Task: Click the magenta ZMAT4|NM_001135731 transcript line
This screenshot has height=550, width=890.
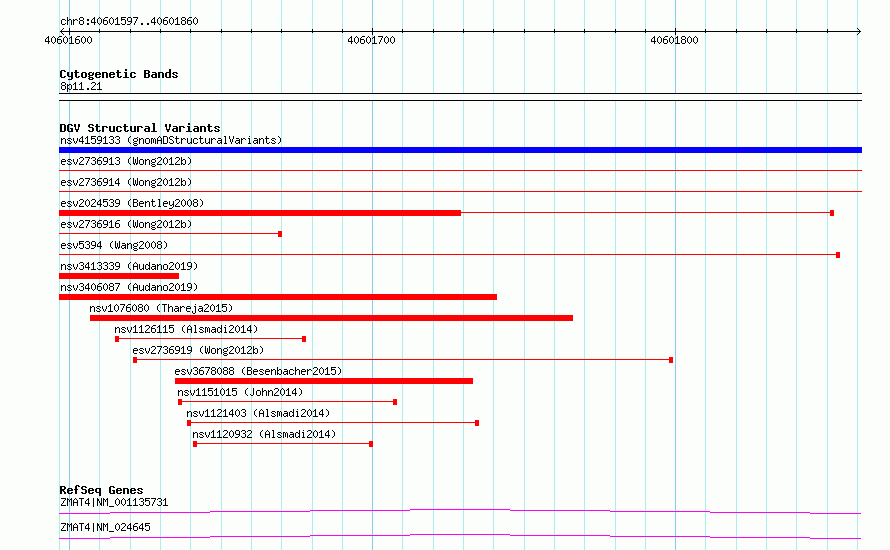Action: click(460, 511)
